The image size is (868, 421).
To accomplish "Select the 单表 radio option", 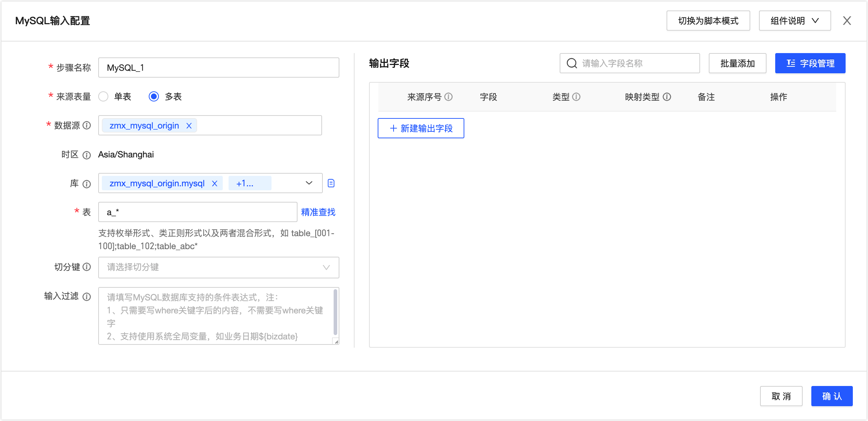I will coord(104,96).
